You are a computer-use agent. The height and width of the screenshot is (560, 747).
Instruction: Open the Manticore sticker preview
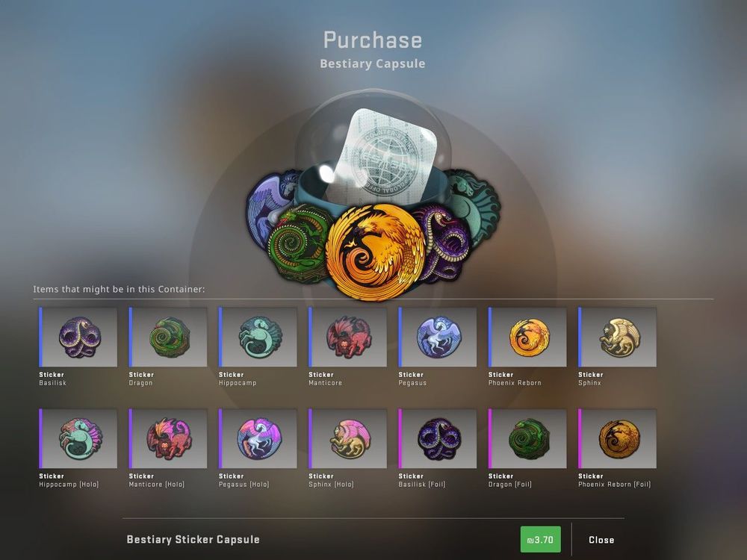click(x=348, y=337)
